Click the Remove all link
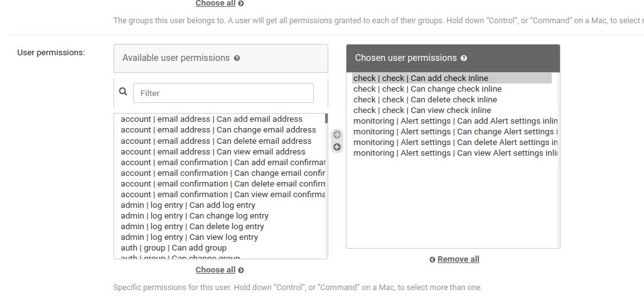 click(458, 259)
